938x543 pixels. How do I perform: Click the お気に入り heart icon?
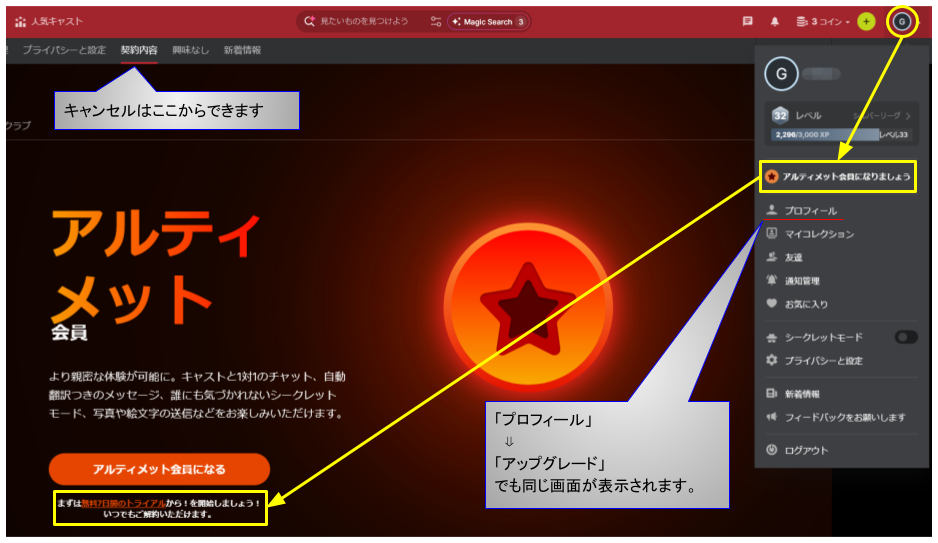[772, 303]
